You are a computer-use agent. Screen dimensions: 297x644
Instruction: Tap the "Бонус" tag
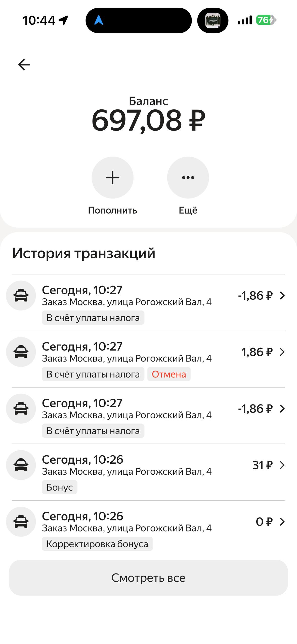[60, 487]
